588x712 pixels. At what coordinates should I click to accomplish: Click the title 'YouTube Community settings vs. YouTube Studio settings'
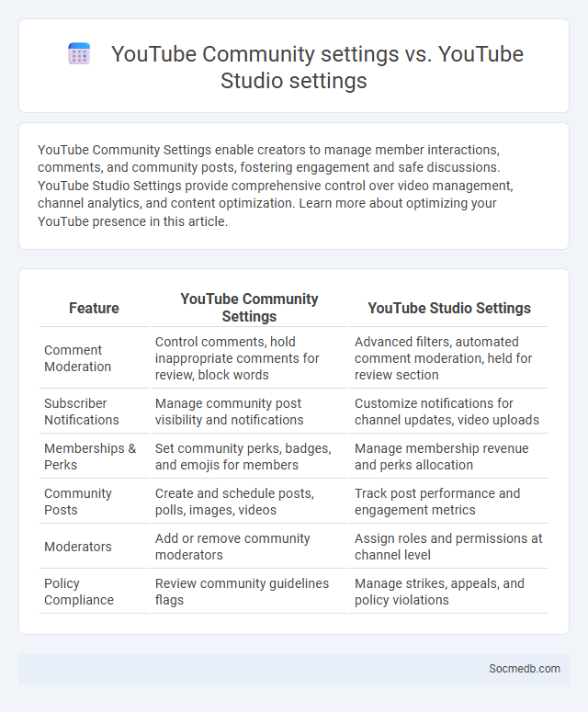317,67
